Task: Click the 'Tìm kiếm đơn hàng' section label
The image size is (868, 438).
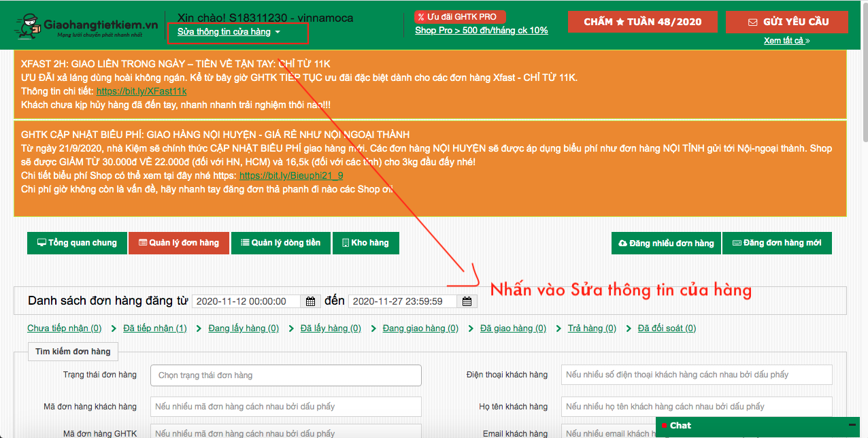Action: (73, 352)
